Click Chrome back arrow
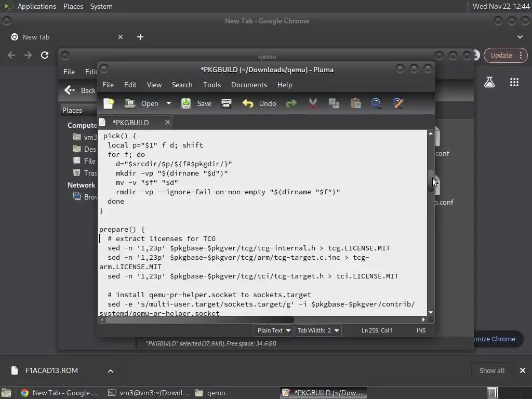Screen dimensions: 532x399 coord(11,55)
